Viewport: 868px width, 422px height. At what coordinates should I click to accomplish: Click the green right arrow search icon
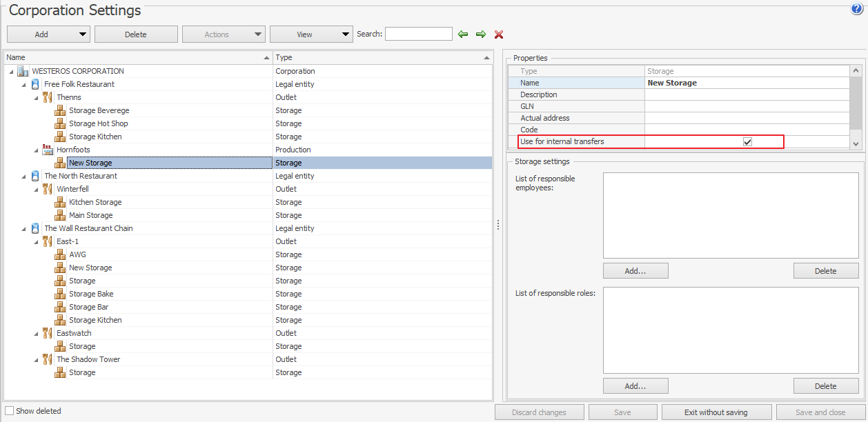481,34
